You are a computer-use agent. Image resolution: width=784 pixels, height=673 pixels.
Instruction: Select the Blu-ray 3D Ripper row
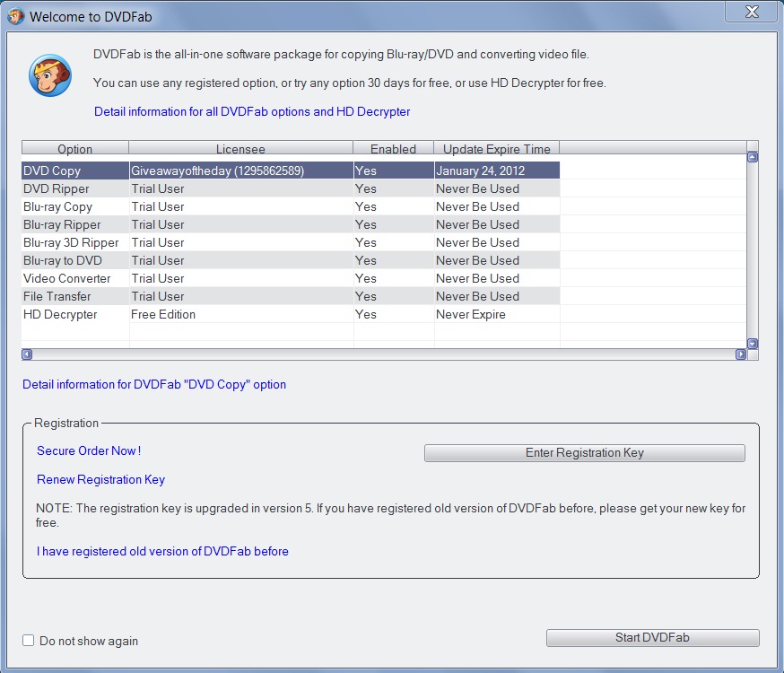tap(291, 242)
